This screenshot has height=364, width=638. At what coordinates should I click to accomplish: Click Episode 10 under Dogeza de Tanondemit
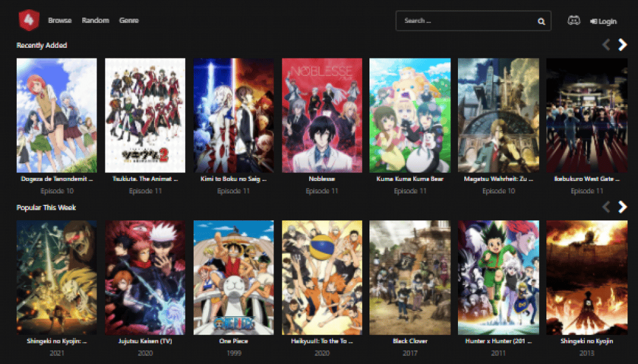(x=57, y=191)
